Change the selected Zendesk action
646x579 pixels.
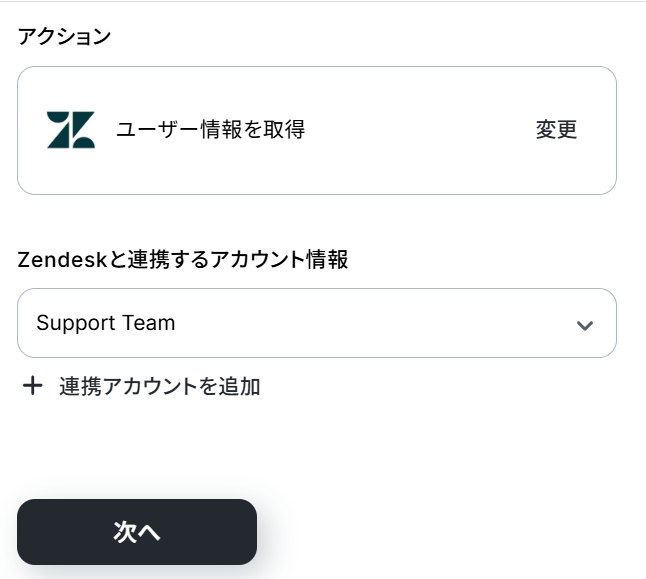(556, 130)
